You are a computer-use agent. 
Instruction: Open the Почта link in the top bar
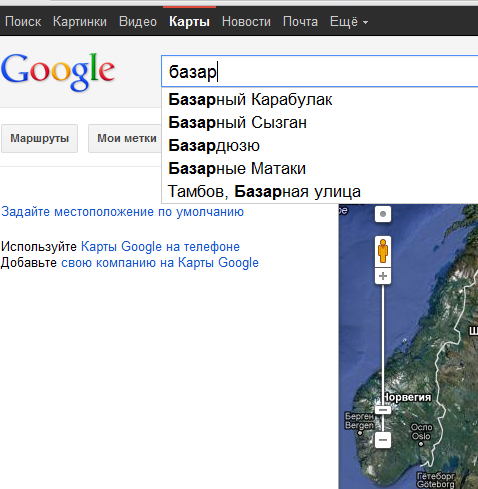[x=300, y=22]
